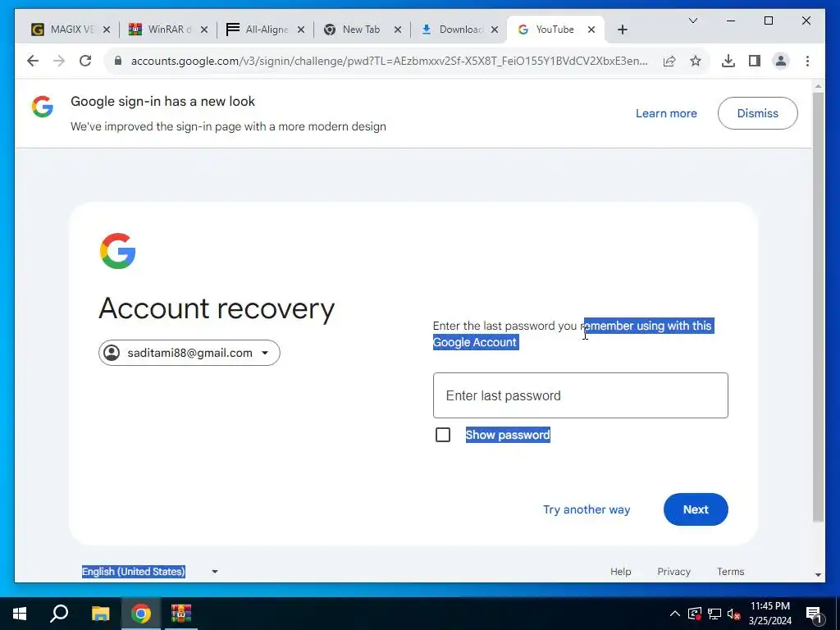Click the Show password label
The width and height of the screenshot is (840, 630).
pyautogui.click(x=507, y=435)
